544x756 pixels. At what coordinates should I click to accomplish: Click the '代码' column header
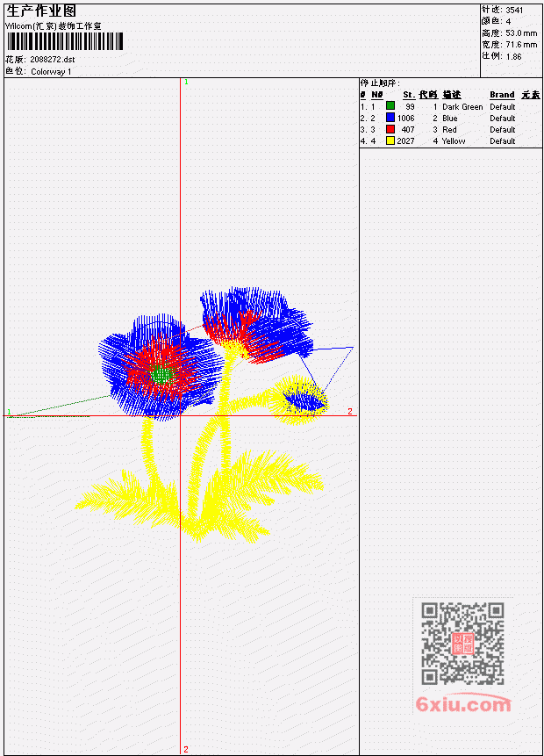pyautogui.click(x=428, y=95)
